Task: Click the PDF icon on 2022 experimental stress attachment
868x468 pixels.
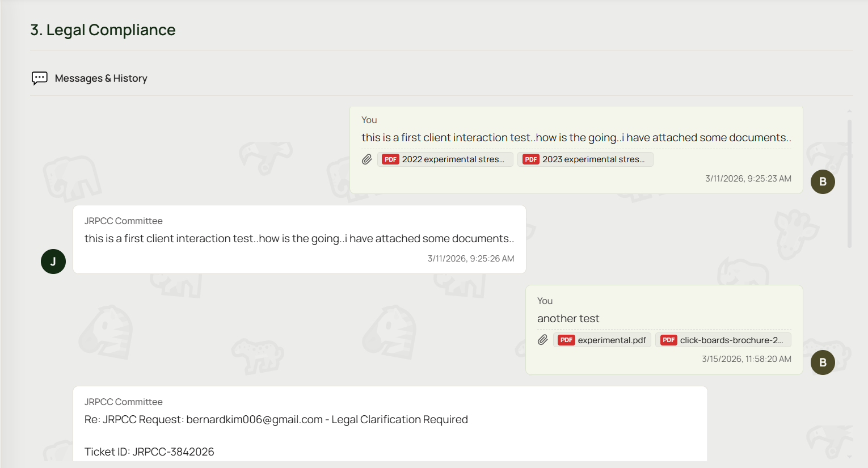Action: click(390, 159)
